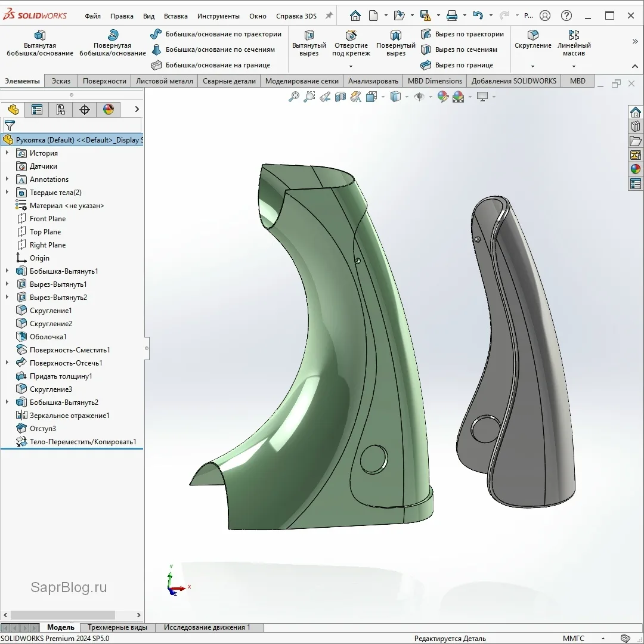Select Extruded Boss/Base (Вытянутая бобышка/основание) tool

click(x=40, y=43)
